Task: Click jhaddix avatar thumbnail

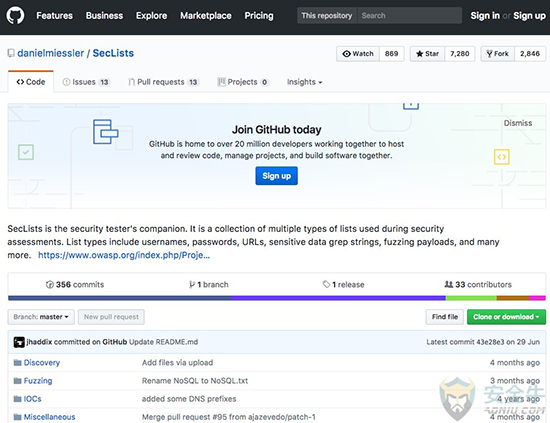Action: coord(19,342)
